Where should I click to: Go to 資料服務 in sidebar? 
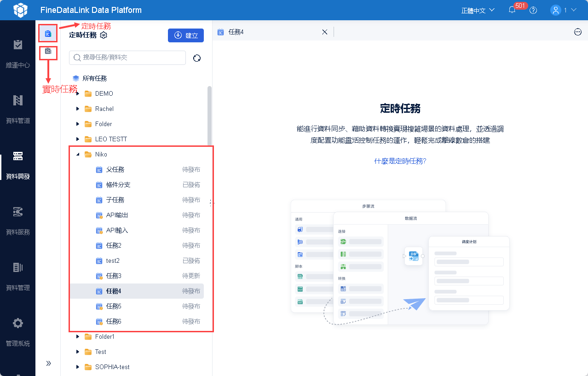click(17, 220)
